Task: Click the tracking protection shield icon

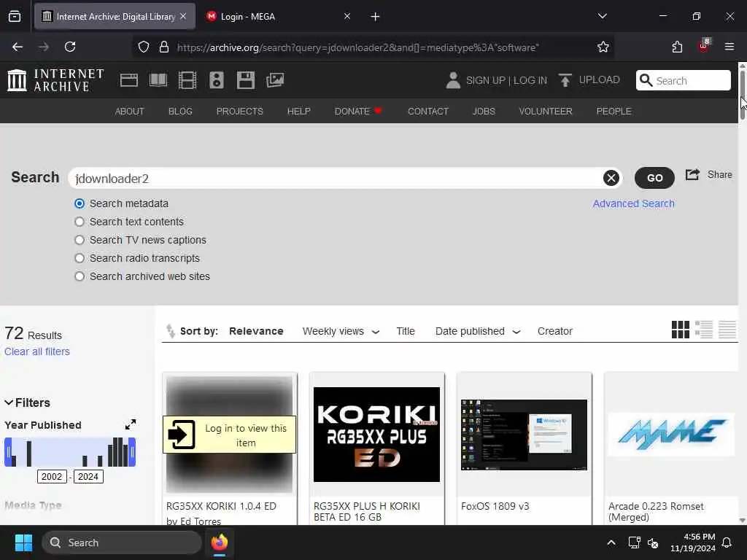Action: tap(144, 47)
